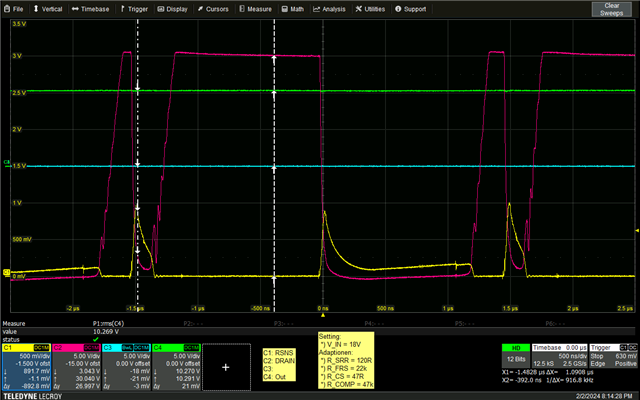Select the magenta C2 channel descriptor box

coord(76,366)
